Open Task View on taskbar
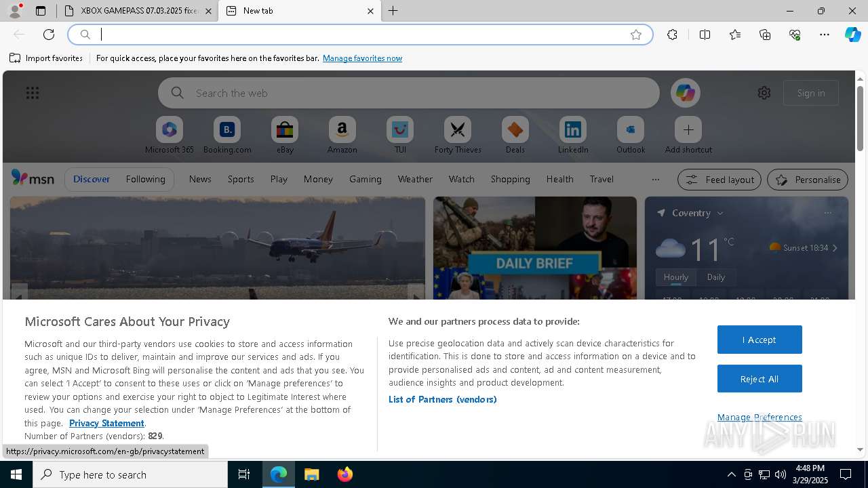Viewport: 868px width, 488px height. tap(244, 474)
